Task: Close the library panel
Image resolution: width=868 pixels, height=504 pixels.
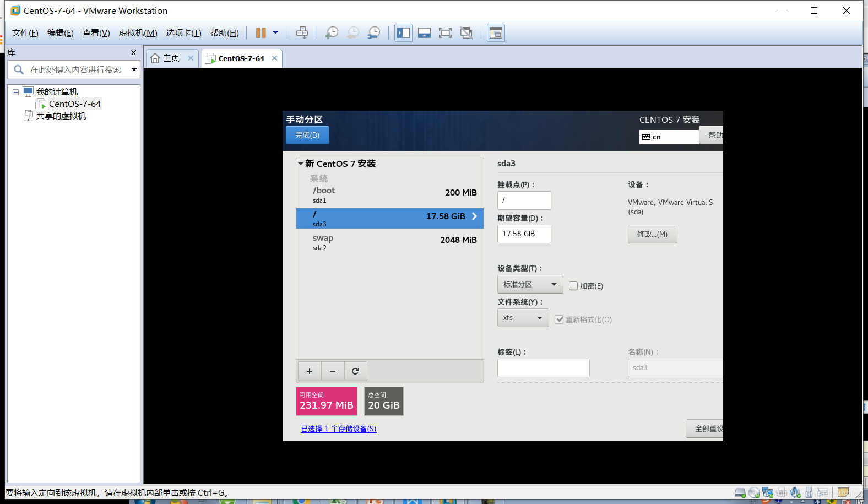Action: 133,52
